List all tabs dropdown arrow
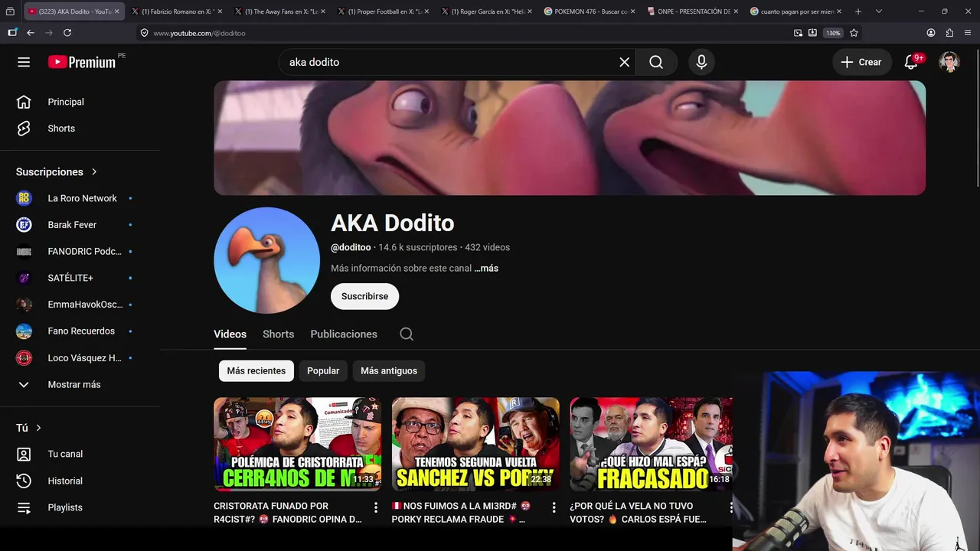This screenshot has height=551, width=980. click(x=878, y=11)
